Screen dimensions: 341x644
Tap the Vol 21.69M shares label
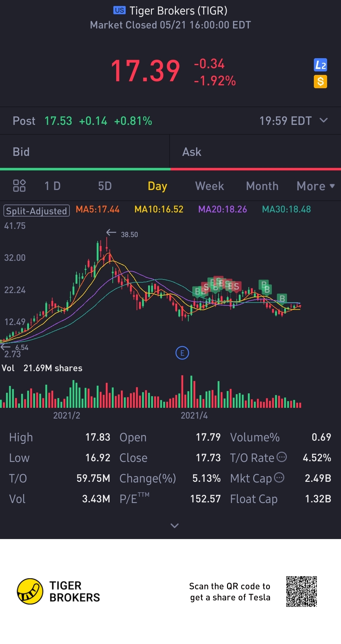(x=42, y=368)
